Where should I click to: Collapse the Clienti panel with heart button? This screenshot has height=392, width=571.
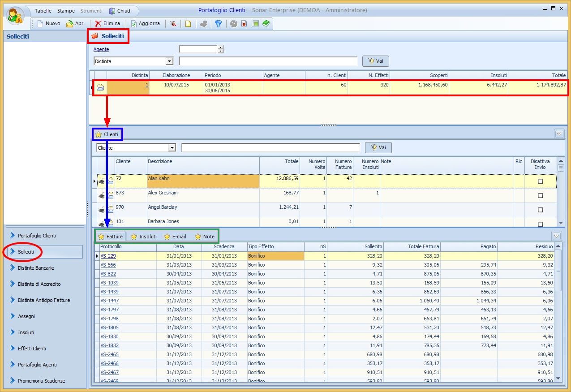click(558, 134)
